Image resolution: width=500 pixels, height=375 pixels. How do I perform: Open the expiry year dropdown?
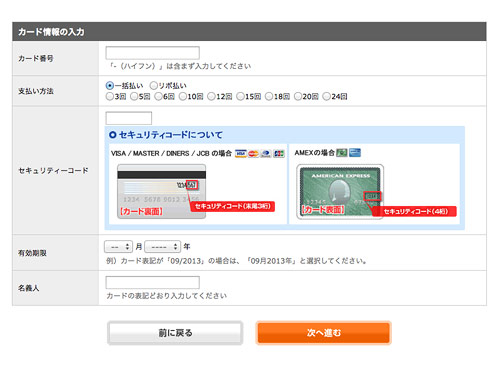163,247
